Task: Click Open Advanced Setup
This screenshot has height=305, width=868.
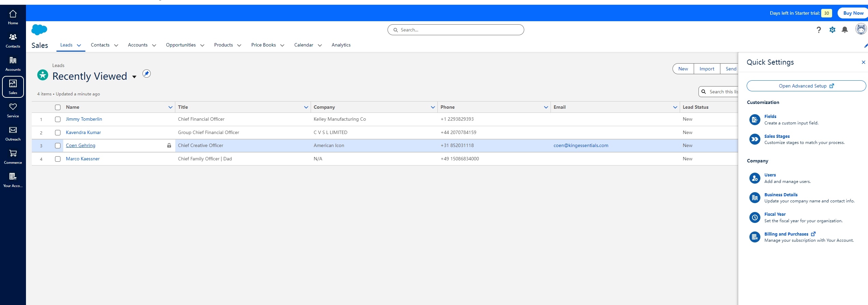Action: pos(806,86)
